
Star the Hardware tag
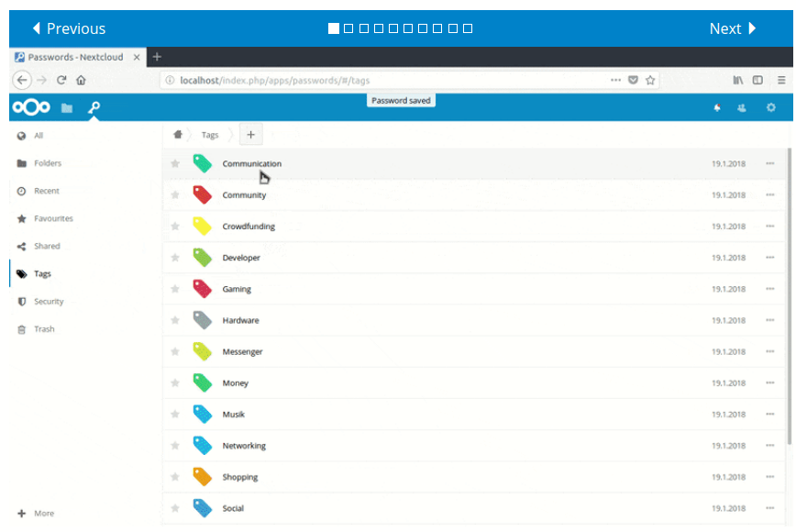175,320
